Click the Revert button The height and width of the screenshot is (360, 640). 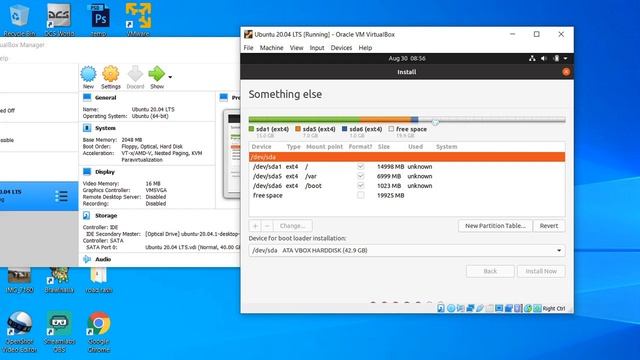pos(549,226)
